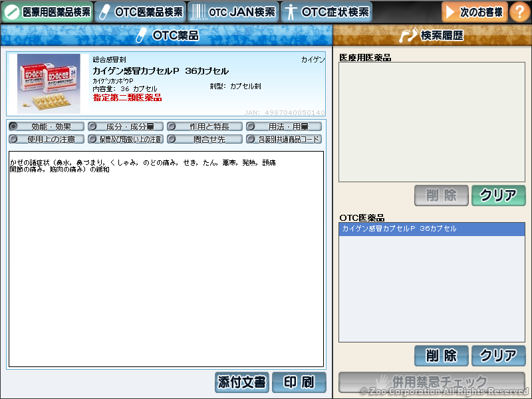Click the 医療用医薬品 history list box
Image resolution: width=532 pixels, height=399 pixels.
(x=432, y=122)
